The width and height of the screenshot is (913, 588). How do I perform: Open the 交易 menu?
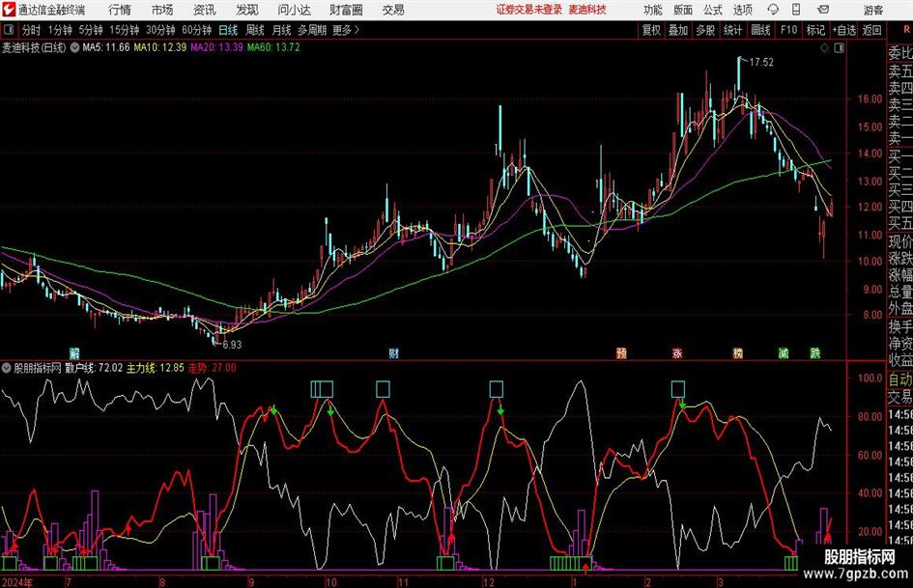(x=393, y=10)
